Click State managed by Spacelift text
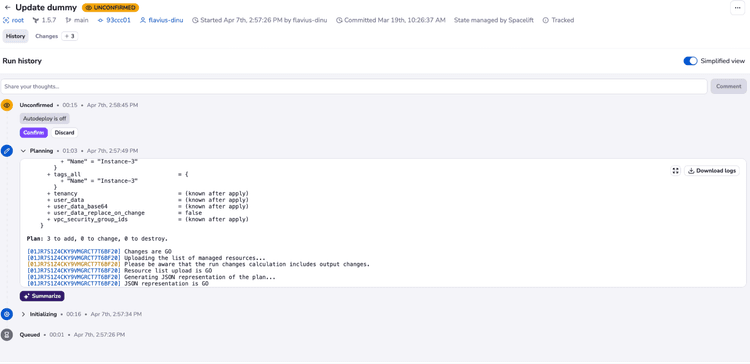This screenshot has width=750, height=364. [x=494, y=20]
